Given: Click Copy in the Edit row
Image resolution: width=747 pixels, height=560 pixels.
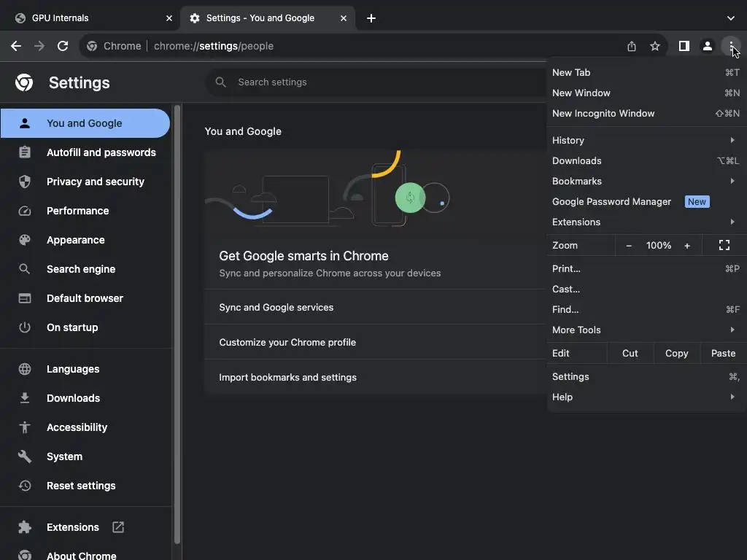Looking at the screenshot, I should (676, 354).
